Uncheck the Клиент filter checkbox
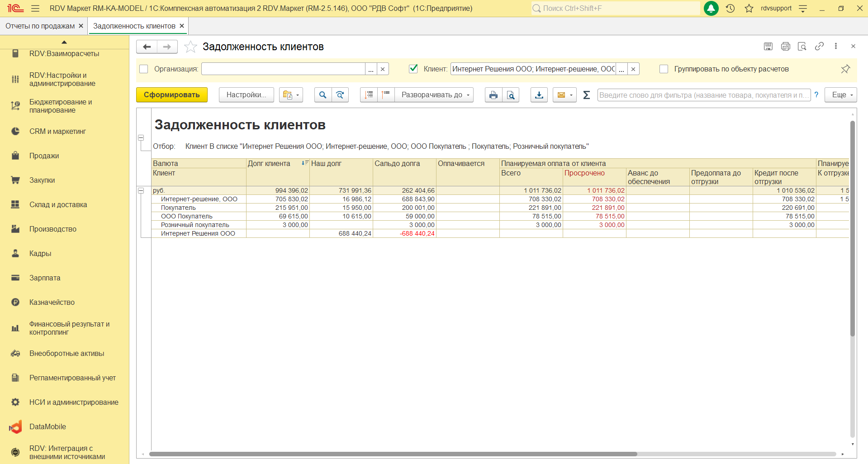Image resolution: width=868 pixels, height=464 pixels. pyautogui.click(x=413, y=69)
